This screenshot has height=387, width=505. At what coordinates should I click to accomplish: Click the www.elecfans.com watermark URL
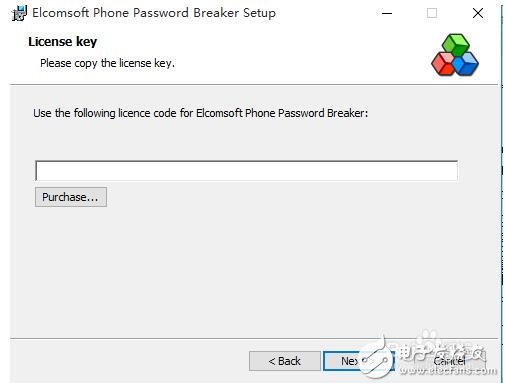448,370
